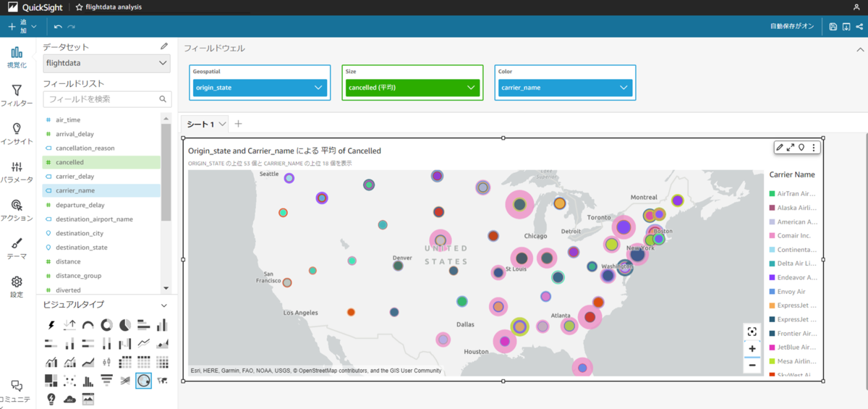Click the location pin icon on visual
Screen dimensions: 868x409
coord(801,148)
